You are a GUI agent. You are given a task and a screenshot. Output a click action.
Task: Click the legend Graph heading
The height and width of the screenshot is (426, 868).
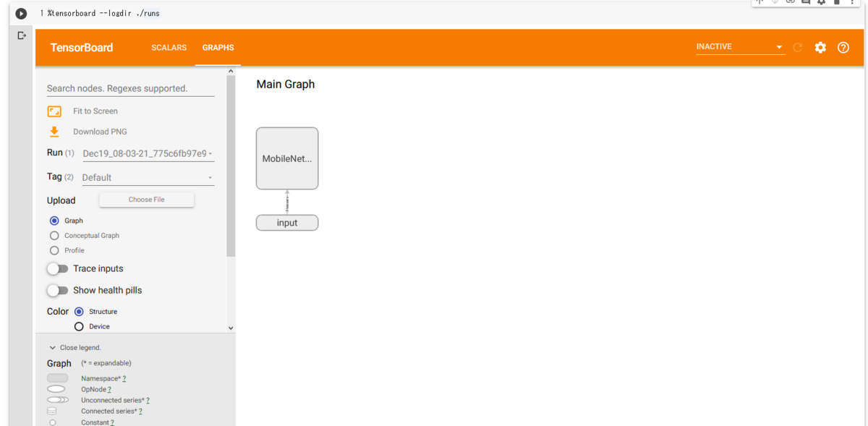click(59, 363)
